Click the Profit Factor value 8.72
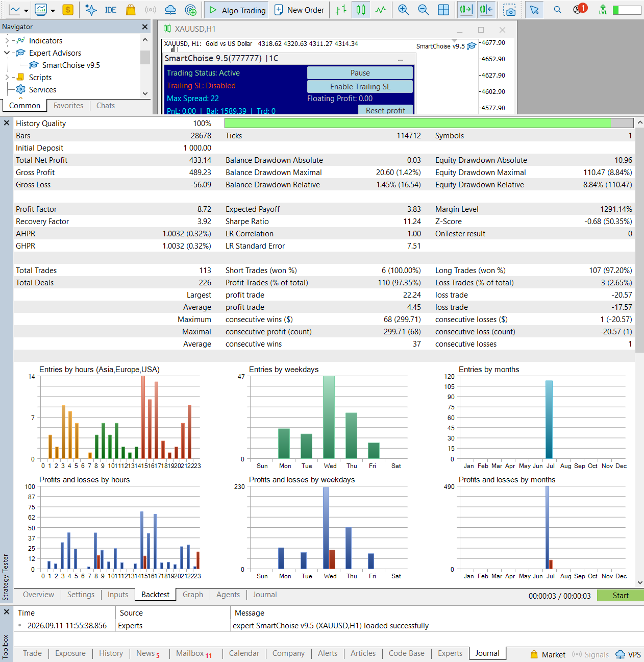Screen dimensions: 644x662 click(x=204, y=209)
